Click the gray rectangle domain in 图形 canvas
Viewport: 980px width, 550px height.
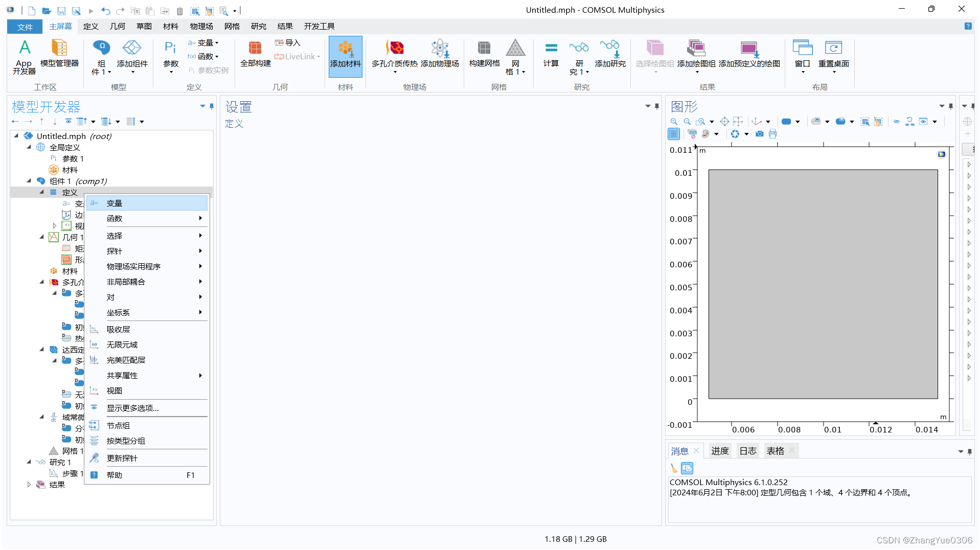click(x=823, y=284)
